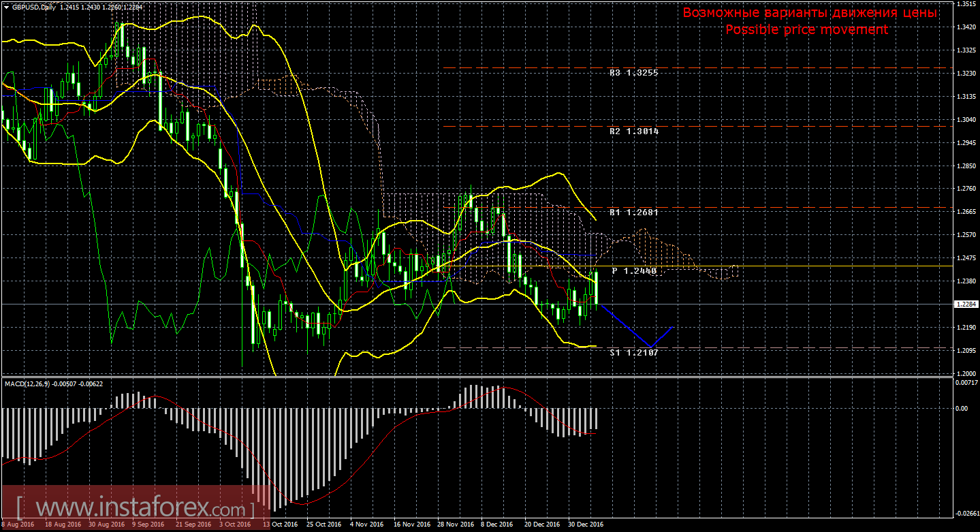Click the 25 Oct 2016 date label
Image resolution: width=980 pixels, height=532 pixels.
coord(324,525)
